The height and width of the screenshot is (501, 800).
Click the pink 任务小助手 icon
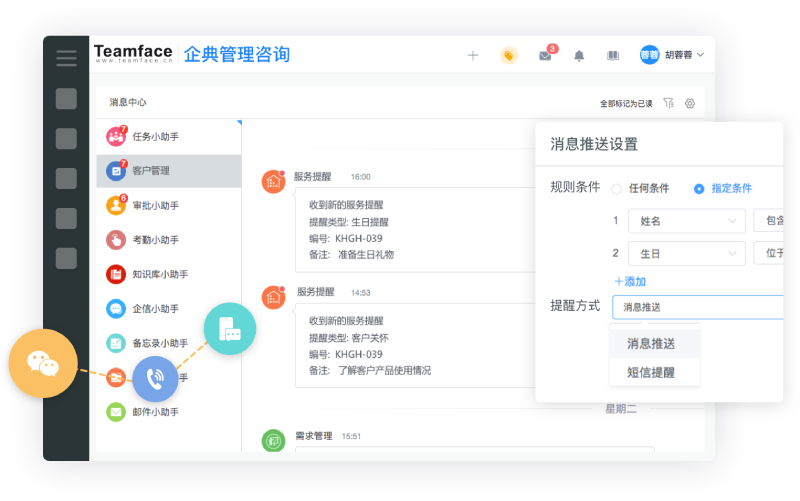point(116,137)
